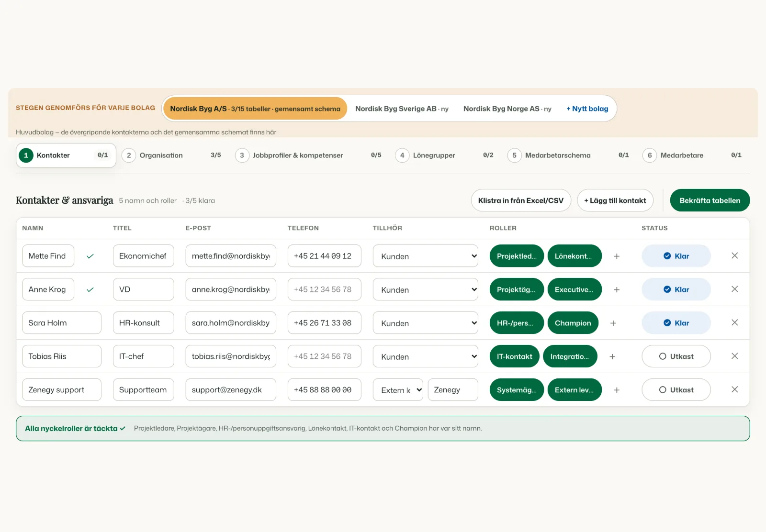Add a role for Mette Find

617,256
